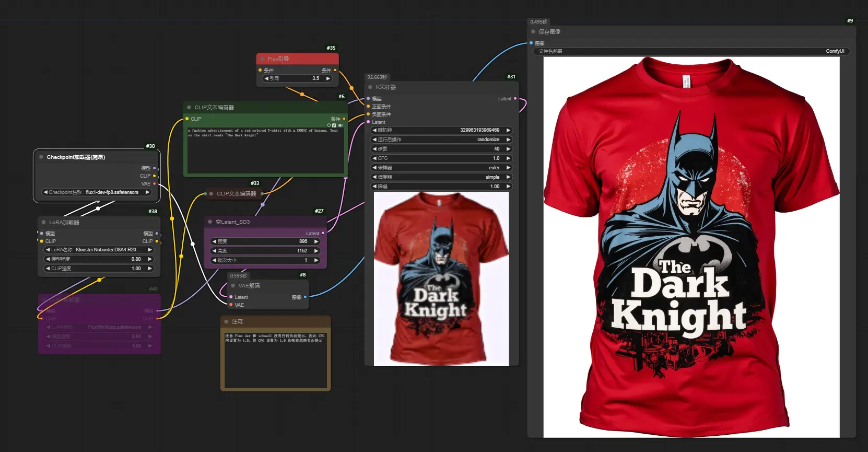Click the VAE解码 VAE input socket

point(231,305)
